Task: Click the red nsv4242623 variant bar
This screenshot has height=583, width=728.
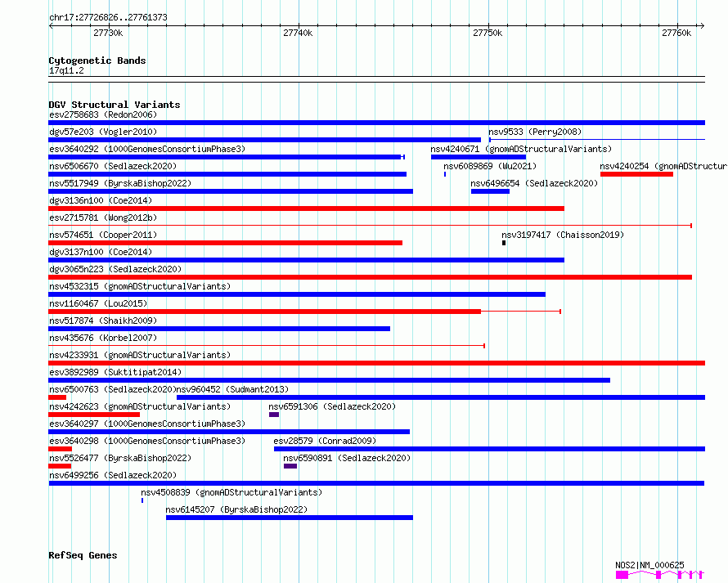Action: click(94, 415)
